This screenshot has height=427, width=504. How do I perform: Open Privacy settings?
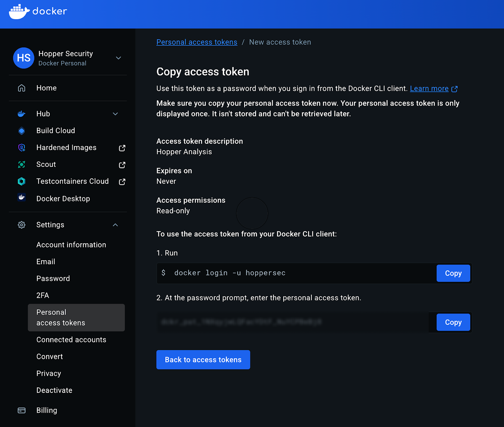coord(49,373)
